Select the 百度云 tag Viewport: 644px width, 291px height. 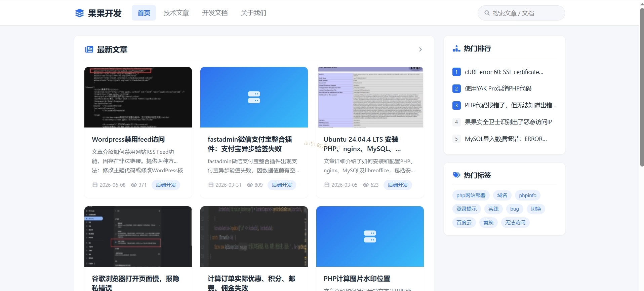pos(464,223)
